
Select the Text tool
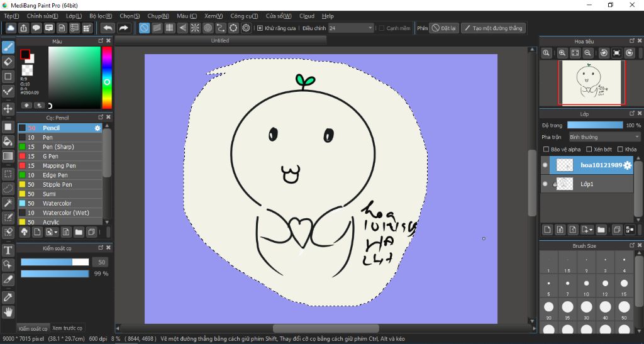coord(8,250)
